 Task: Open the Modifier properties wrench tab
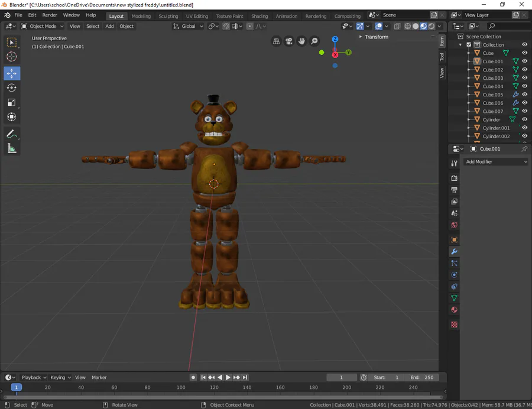coord(455,251)
